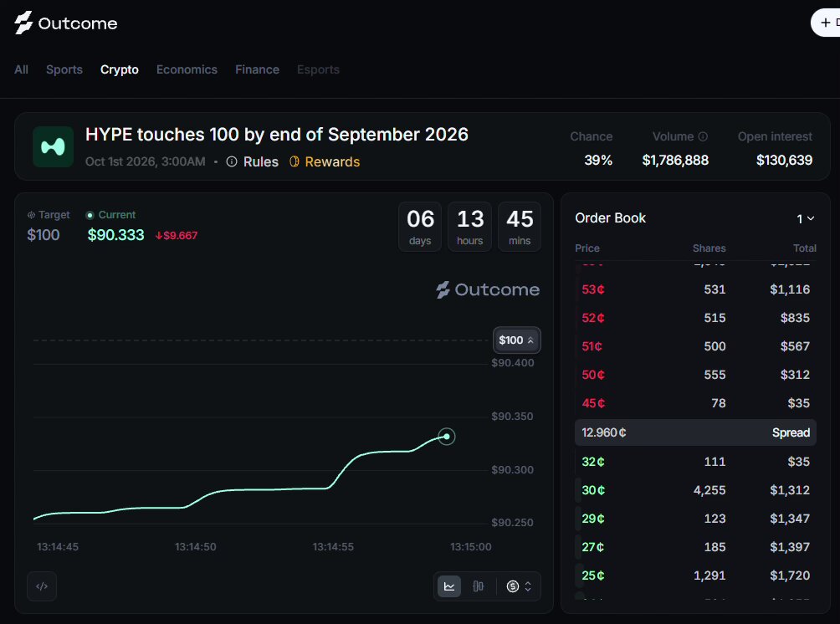The height and width of the screenshot is (624, 840).
Task: Select the Sports category tab
Action: coord(64,69)
